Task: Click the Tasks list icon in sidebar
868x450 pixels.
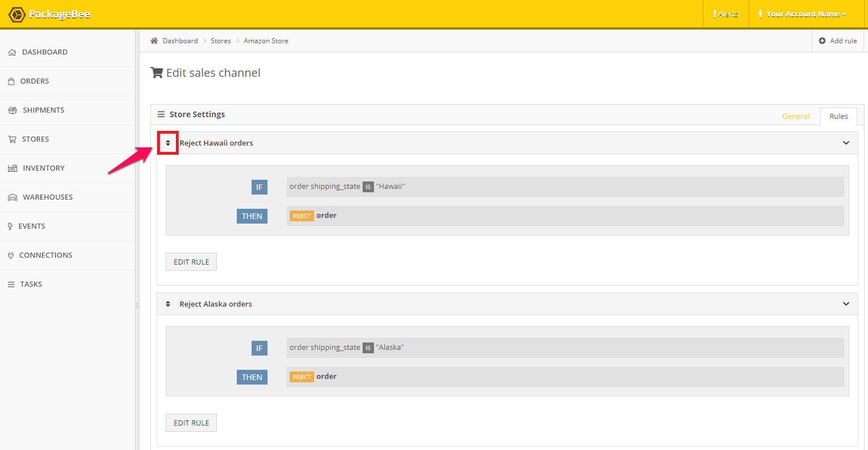Action: click(11, 284)
